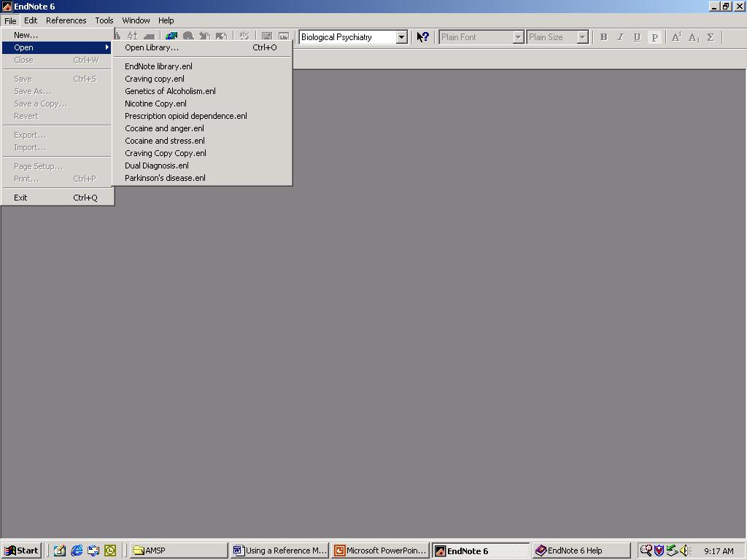
Task: Click the Sigma symbol font icon
Action: 711,37
